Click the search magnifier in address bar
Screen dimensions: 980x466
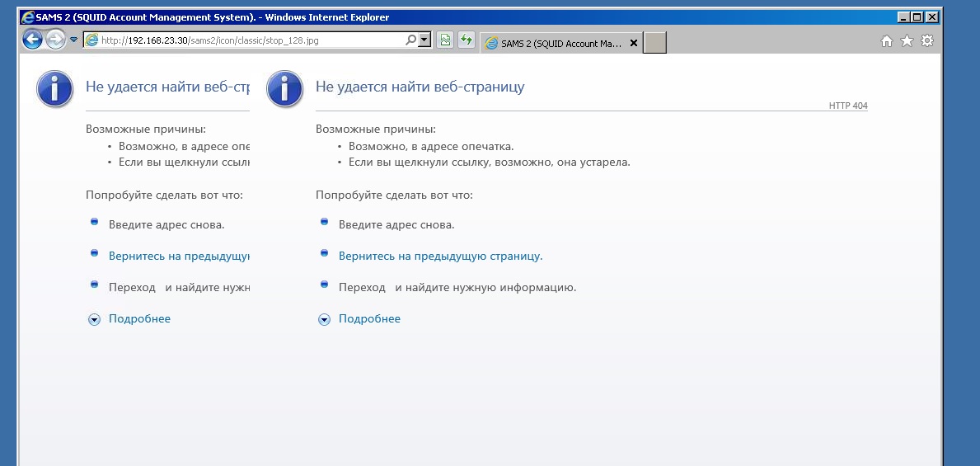410,40
